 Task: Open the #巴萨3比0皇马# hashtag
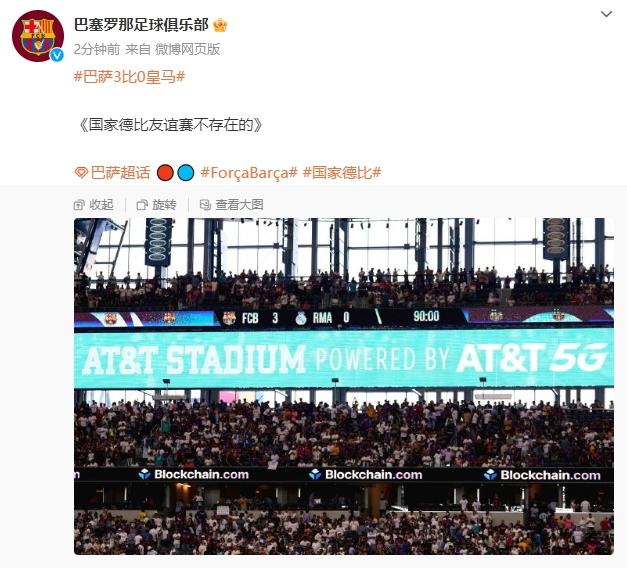click(130, 76)
